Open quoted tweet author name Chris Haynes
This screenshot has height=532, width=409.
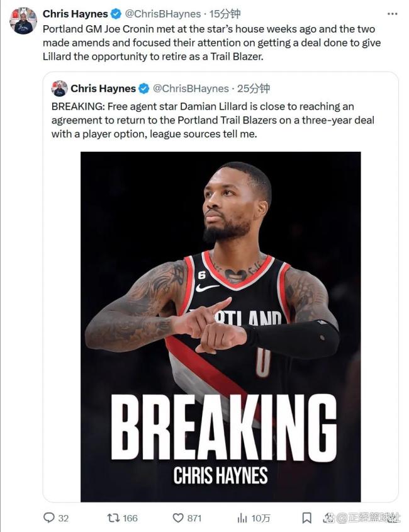(103, 89)
